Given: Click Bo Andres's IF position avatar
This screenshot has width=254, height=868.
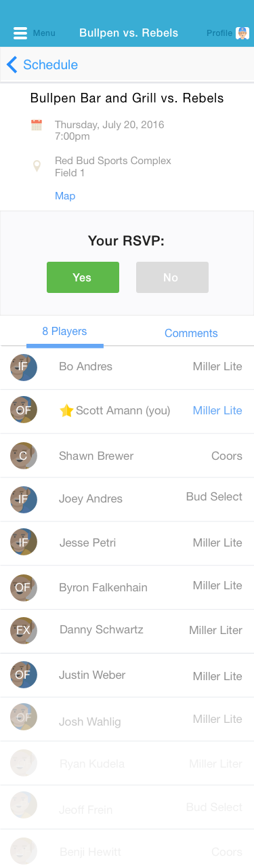Looking at the screenshot, I should [x=24, y=367].
